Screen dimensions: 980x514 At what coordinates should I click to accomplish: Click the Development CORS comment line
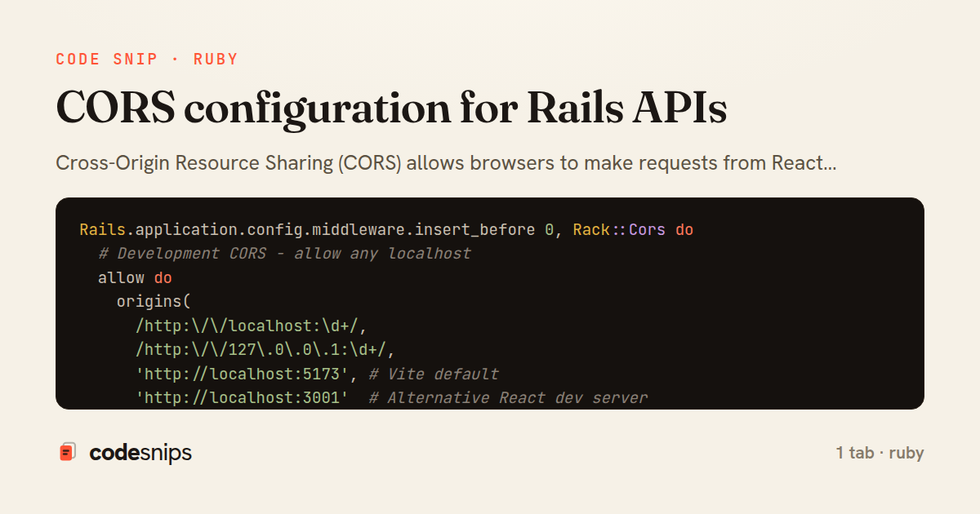click(x=285, y=254)
